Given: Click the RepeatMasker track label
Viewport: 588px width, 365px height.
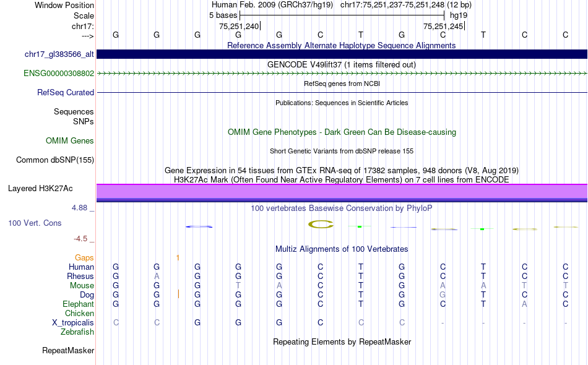Looking at the screenshot, I should click(x=68, y=351).
